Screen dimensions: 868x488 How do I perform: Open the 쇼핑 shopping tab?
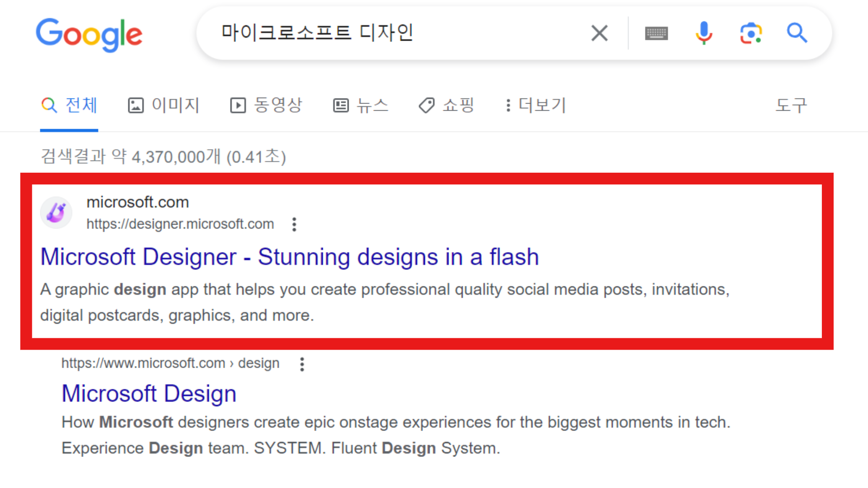(x=446, y=105)
